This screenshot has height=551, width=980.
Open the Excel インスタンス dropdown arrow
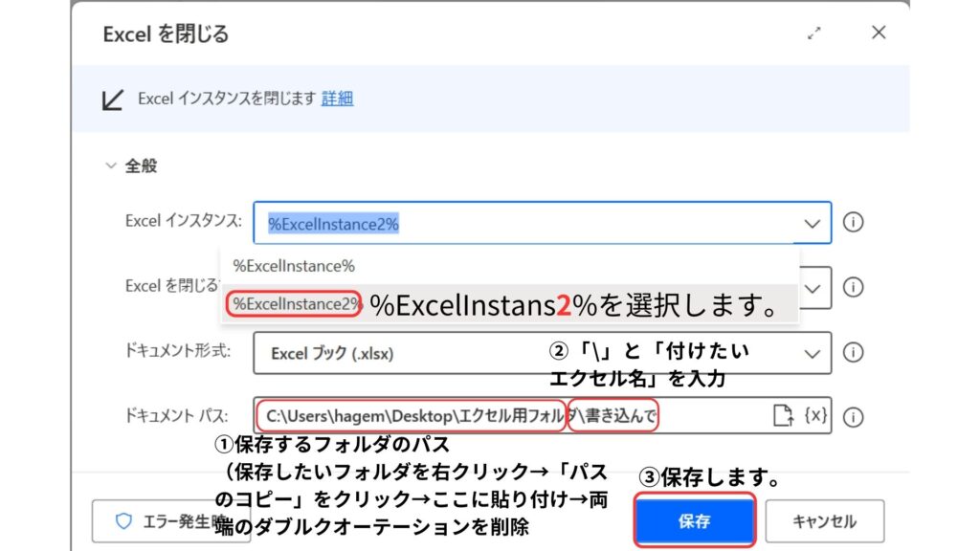[812, 224]
